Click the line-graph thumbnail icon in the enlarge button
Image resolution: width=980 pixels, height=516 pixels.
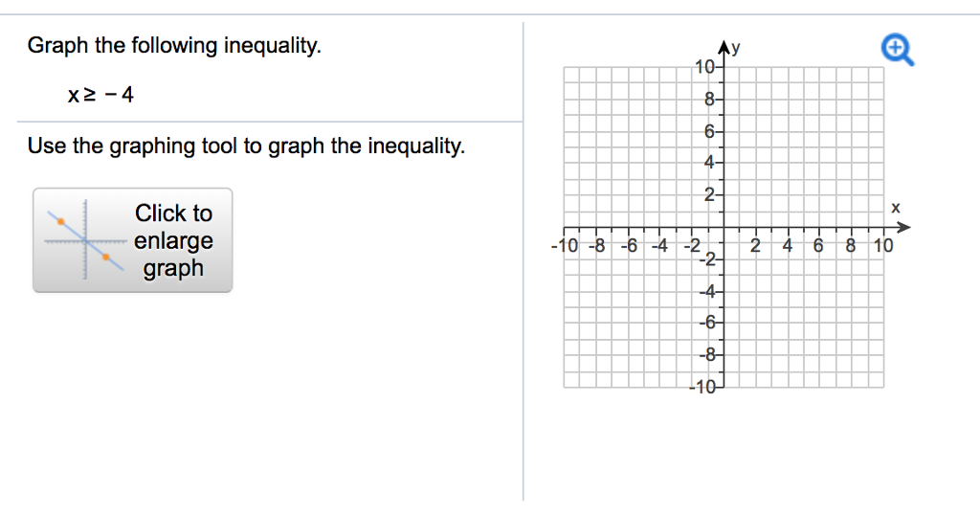pyautogui.click(x=84, y=240)
